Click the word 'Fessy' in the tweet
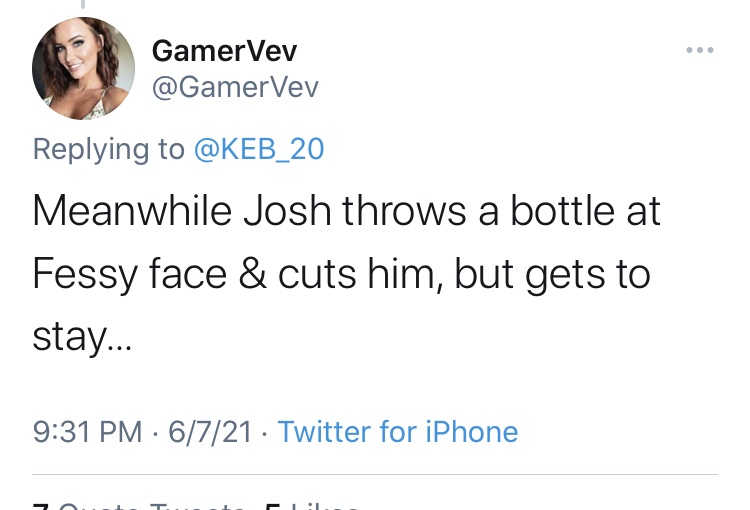750x510 pixels. (85, 275)
